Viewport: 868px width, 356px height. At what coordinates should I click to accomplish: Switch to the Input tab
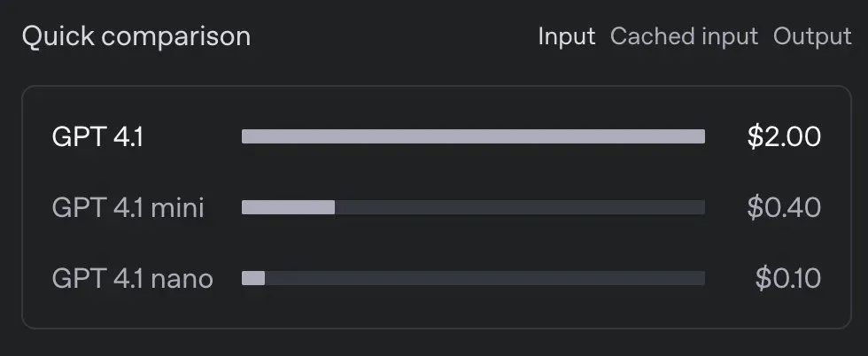coord(566,37)
